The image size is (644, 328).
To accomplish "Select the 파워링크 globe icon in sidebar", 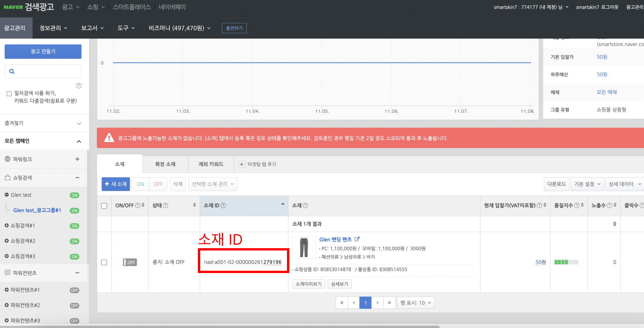I will pyautogui.click(x=7, y=159).
